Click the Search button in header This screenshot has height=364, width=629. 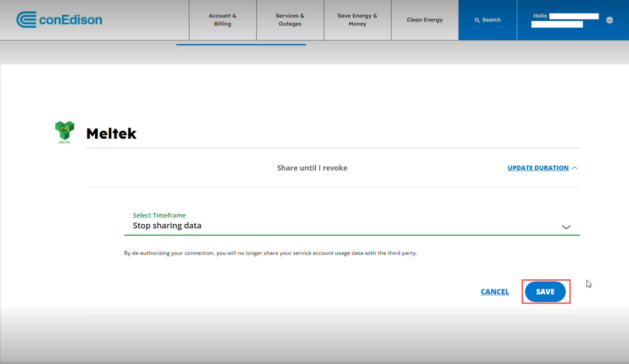(x=488, y=20)
